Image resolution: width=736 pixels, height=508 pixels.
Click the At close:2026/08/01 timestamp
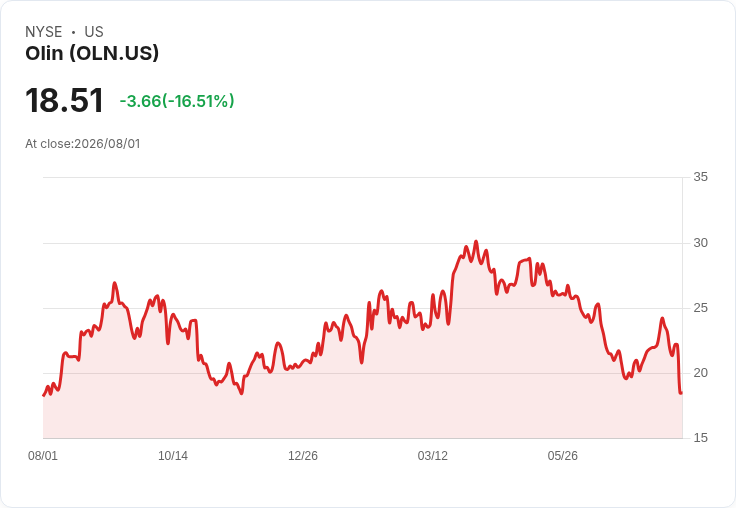tap(83, 144)
